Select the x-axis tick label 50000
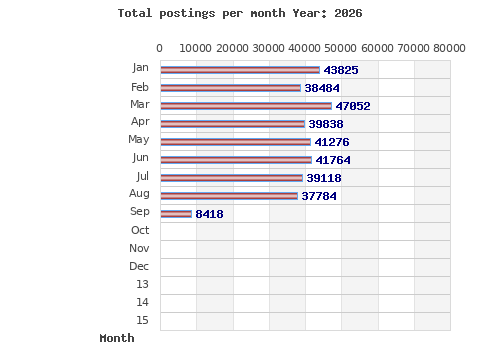 click(x=340, y=48)
